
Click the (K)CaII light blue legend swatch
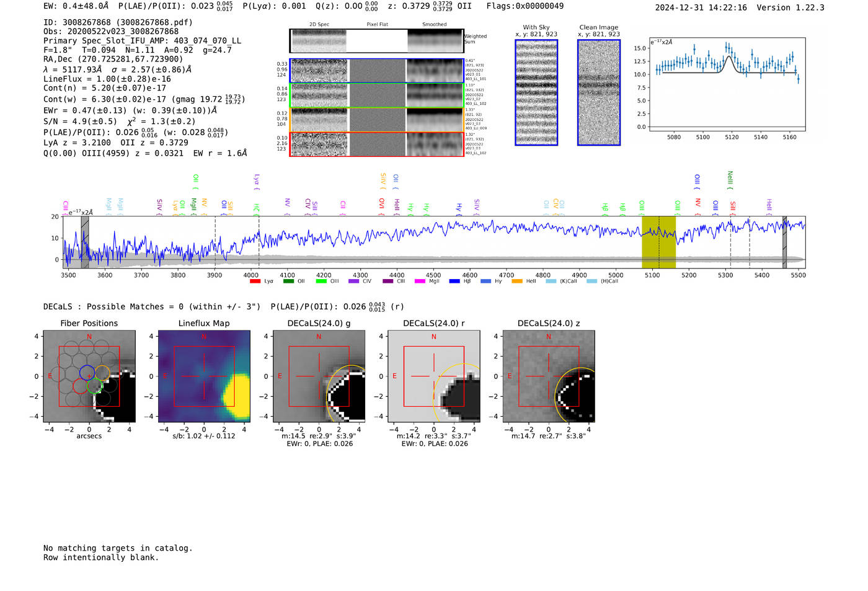click(551, 281)
